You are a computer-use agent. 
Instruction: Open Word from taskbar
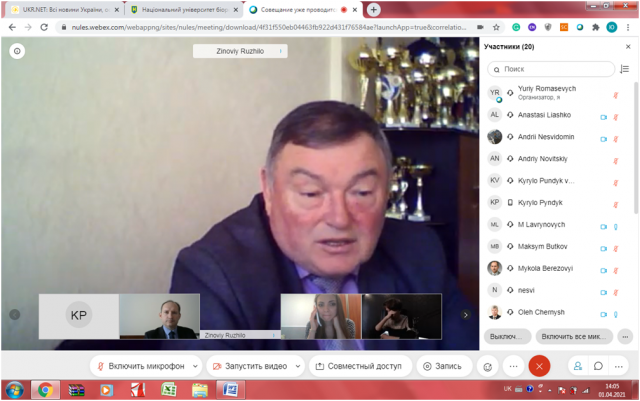[231, 390]
